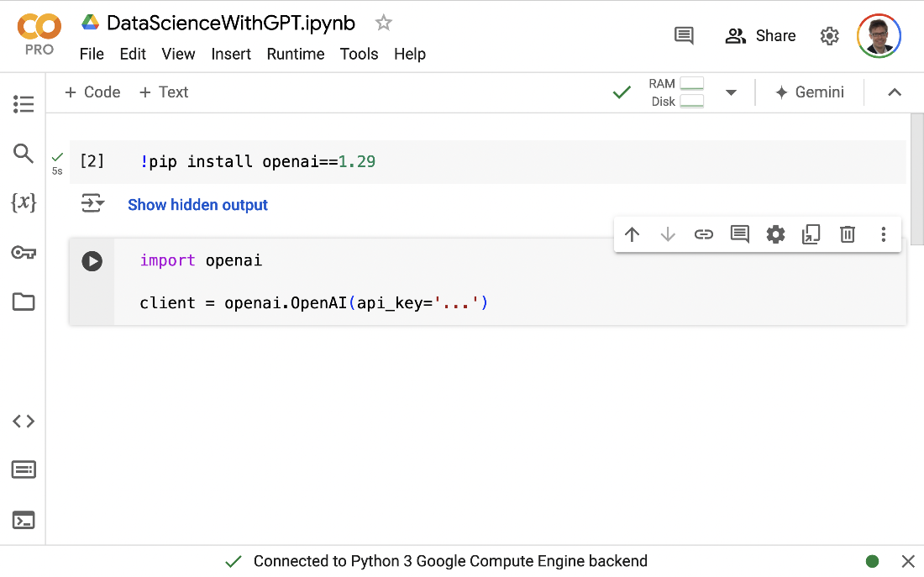The image size is (924, 577).
Task: Open the variables inspector {x} icon
Action: (x=24, y=202)
